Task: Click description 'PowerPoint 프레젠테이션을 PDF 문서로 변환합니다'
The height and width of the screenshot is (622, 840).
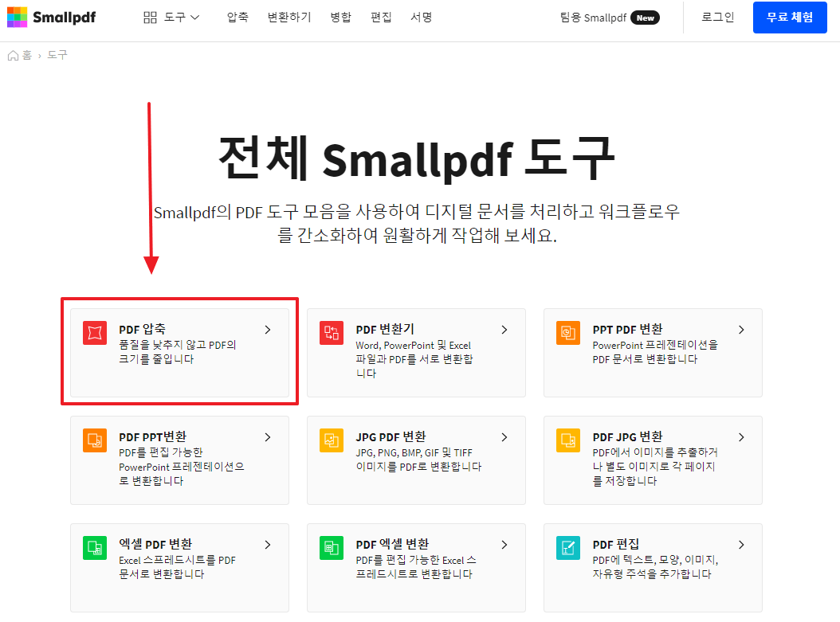Action: coord(655,352)
